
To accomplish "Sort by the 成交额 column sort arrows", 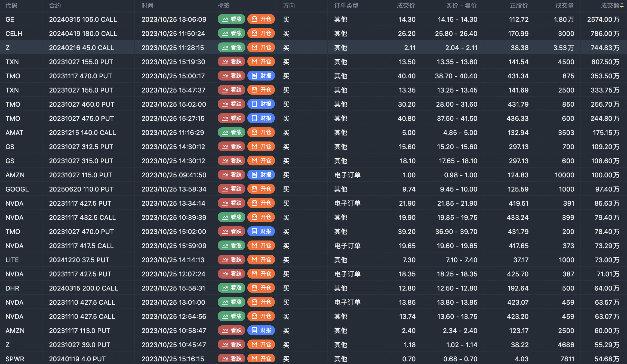I will coord(622,6).
